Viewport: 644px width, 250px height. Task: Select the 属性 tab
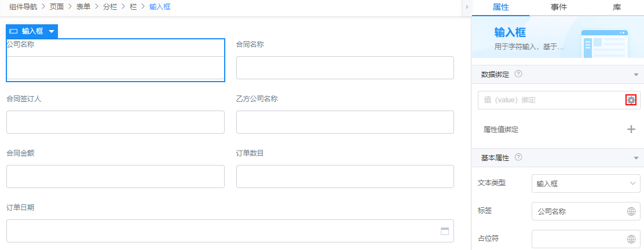point(500,7)
